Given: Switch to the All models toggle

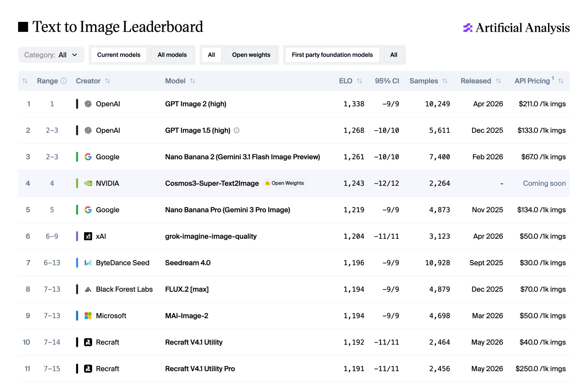Looking at the screenshot, I should click(172, 55).
